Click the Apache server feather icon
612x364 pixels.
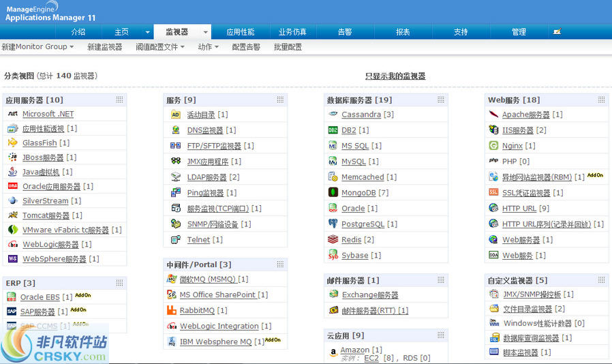493,115
